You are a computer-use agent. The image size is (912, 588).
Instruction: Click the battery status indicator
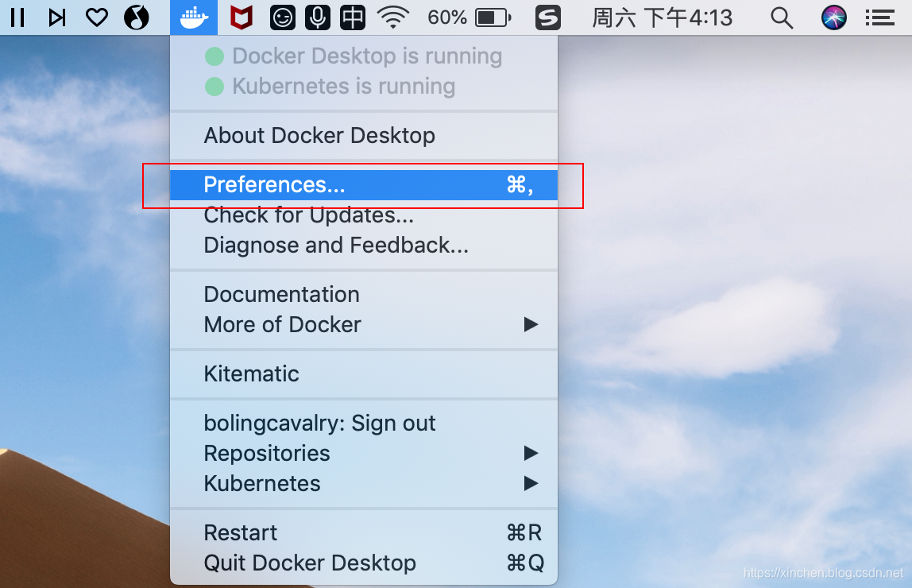coord(493,17)
